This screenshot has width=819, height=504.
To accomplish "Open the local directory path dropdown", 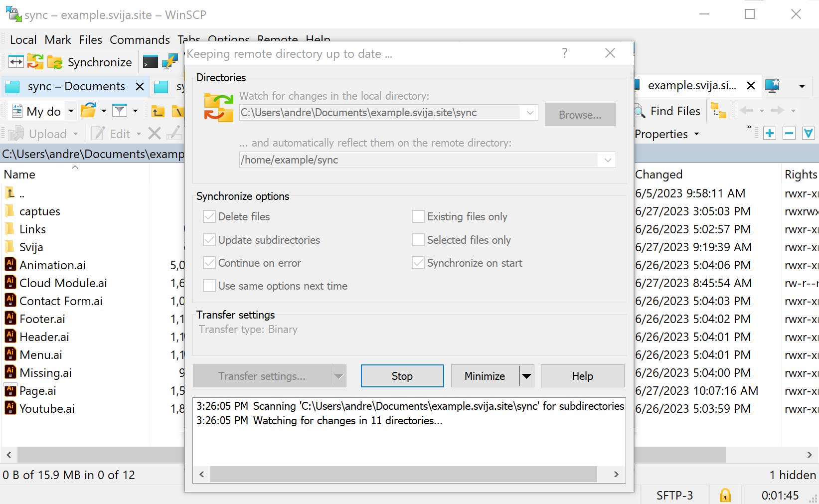I will point(530,113).
